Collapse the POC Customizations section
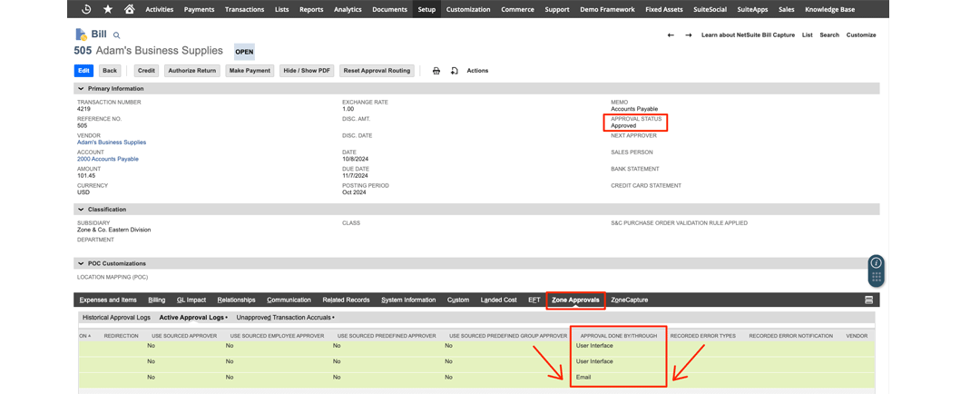 click(x=82, y=263)
